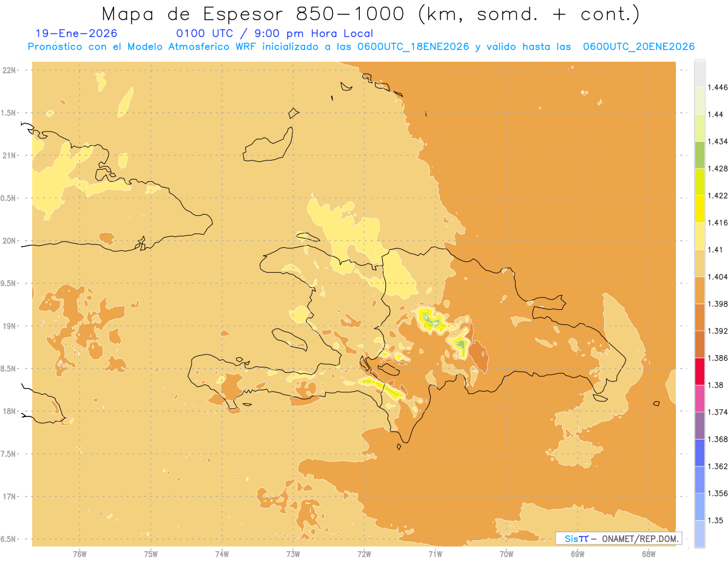Click the colorbar value "1.35"
The width and height of the screenshot is (728, 562).
[x=715, y=521]
